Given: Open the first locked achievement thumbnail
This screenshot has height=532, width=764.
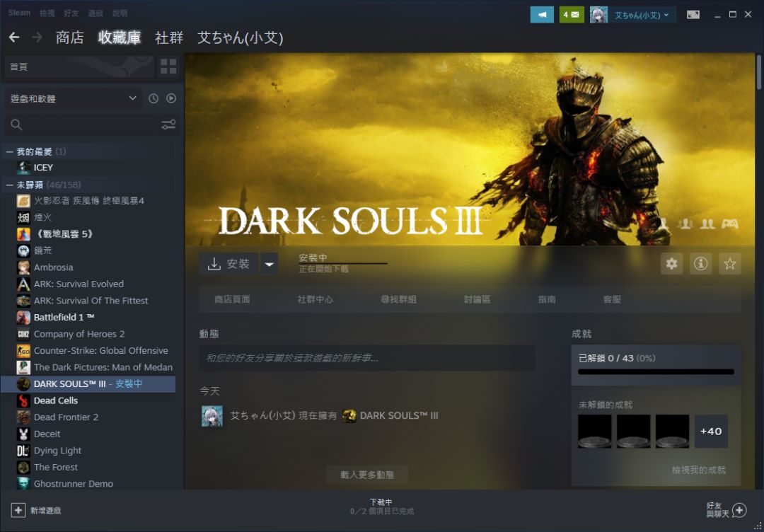Looking at the screenshot, I should [x=594, y=431].
